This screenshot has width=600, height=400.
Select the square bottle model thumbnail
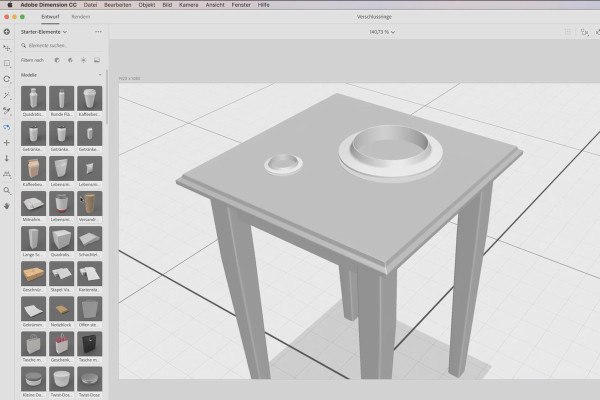(x=34, y=99)
